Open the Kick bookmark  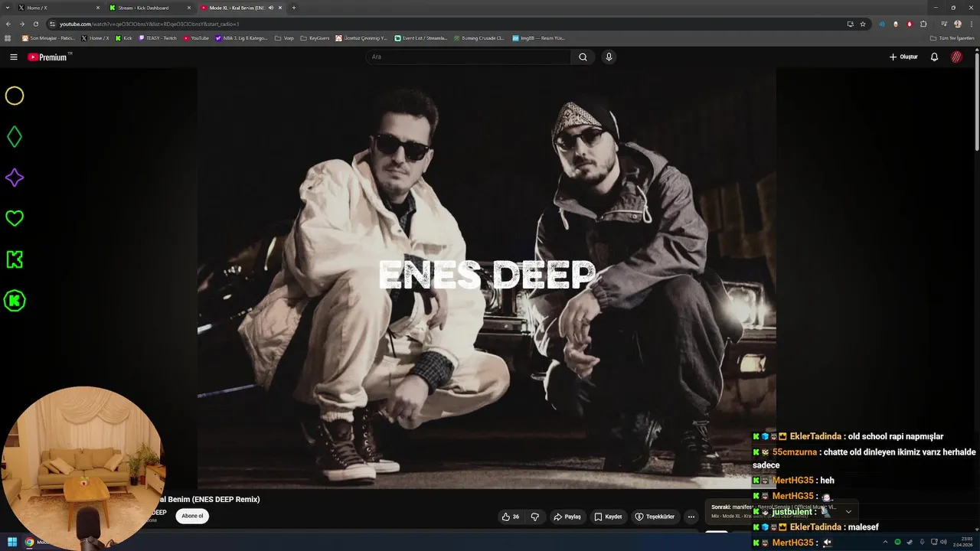[124, 37]
